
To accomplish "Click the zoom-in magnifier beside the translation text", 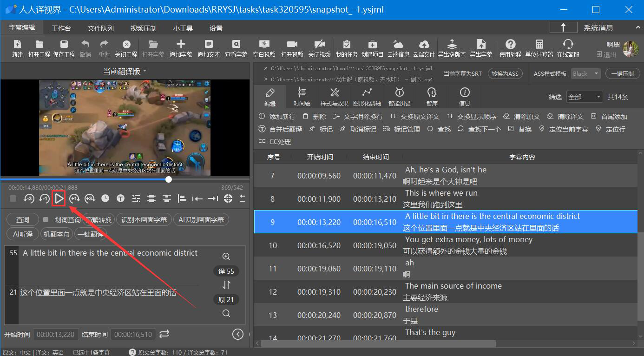I will click(x=226, y=257).
